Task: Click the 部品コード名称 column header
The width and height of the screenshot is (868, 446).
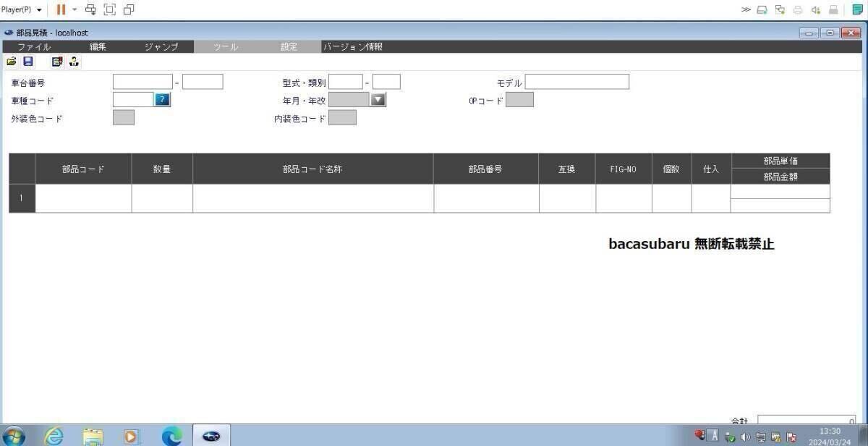Action: point(313,169)
